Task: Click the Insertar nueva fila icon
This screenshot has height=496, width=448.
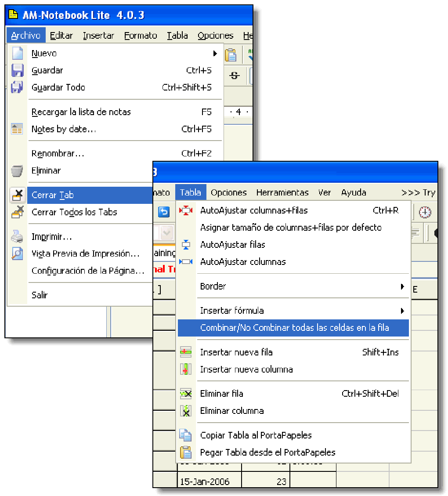Action: (186, 352)
